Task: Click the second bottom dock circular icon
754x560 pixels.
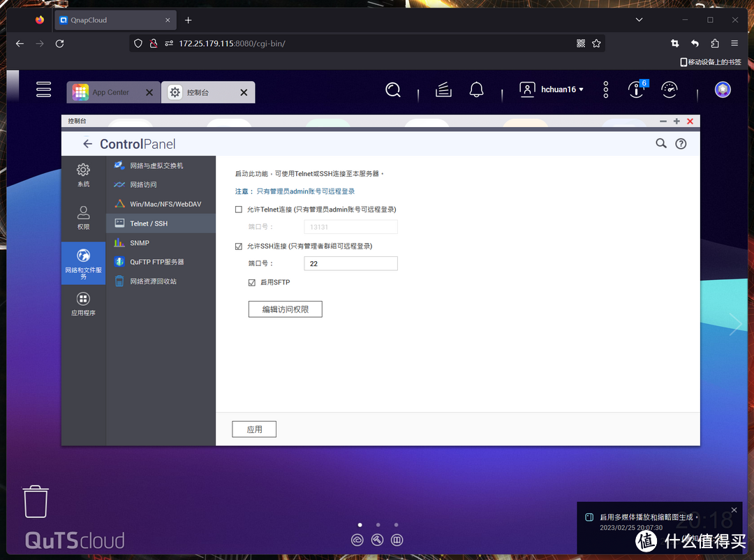Action: pos(377,540)
